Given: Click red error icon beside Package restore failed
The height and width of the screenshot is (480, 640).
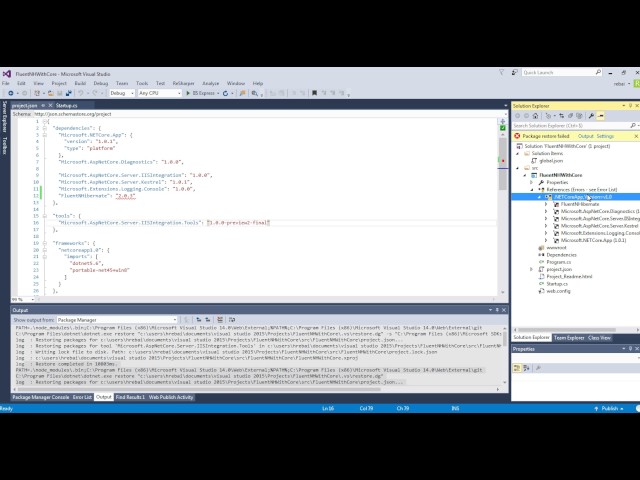Looking at the screenshot, I should point(517,136).
